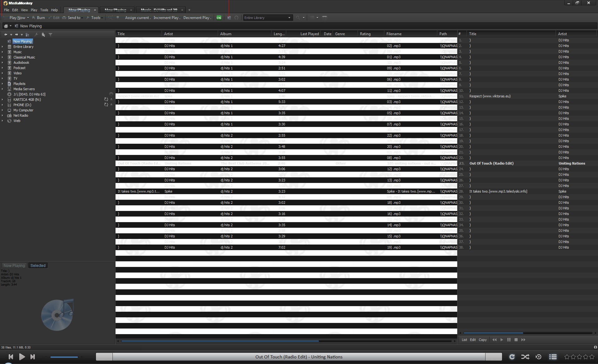Open the Play Now dropdown arrow
The width and height of the screenshot is (598, 364).
pyautogui.click(x=28, y=18)
